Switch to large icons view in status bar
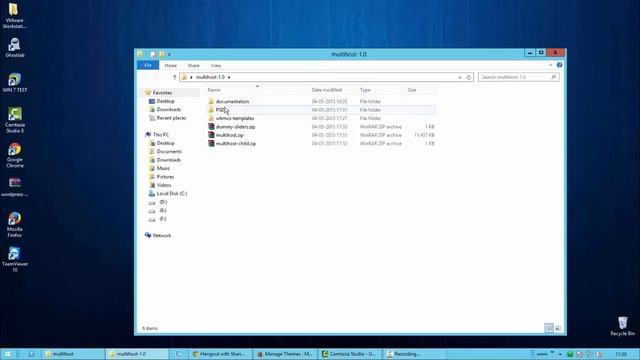 coord(558,328)
